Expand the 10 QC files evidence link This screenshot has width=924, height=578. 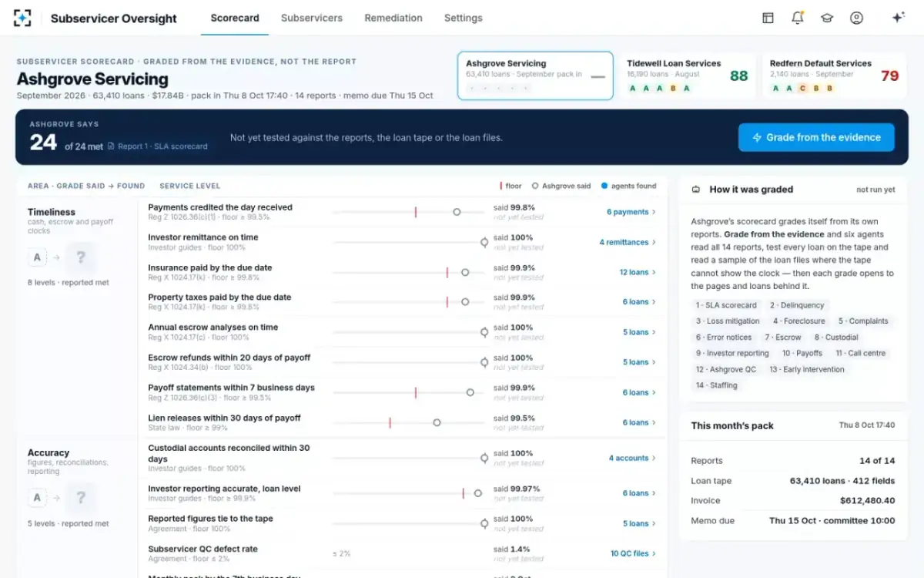point(633,553)
